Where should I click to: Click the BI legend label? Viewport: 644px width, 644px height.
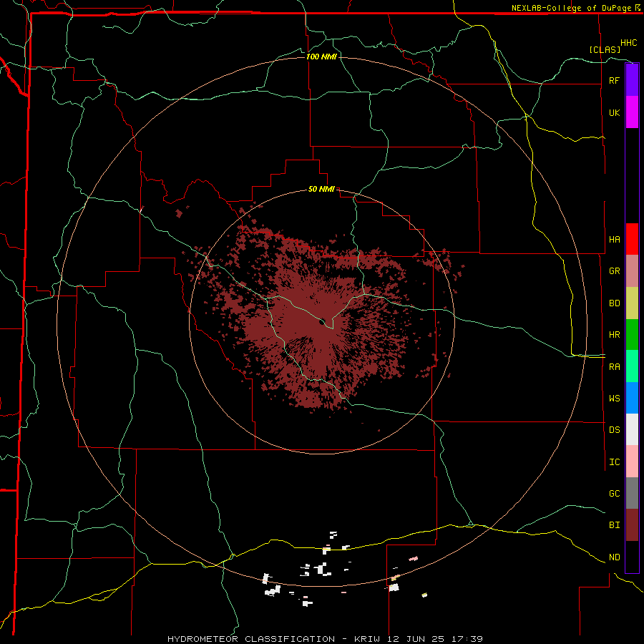pos(614,525)
